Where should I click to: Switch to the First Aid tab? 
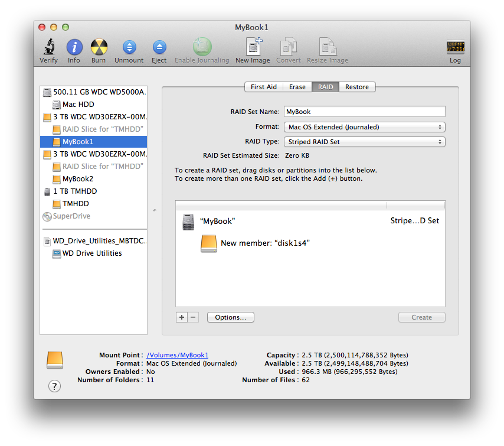coord(264,87)
